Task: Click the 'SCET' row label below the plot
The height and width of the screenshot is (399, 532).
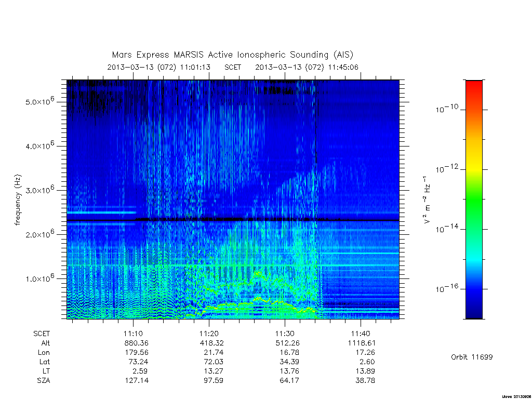Action: tap(42, 334)
